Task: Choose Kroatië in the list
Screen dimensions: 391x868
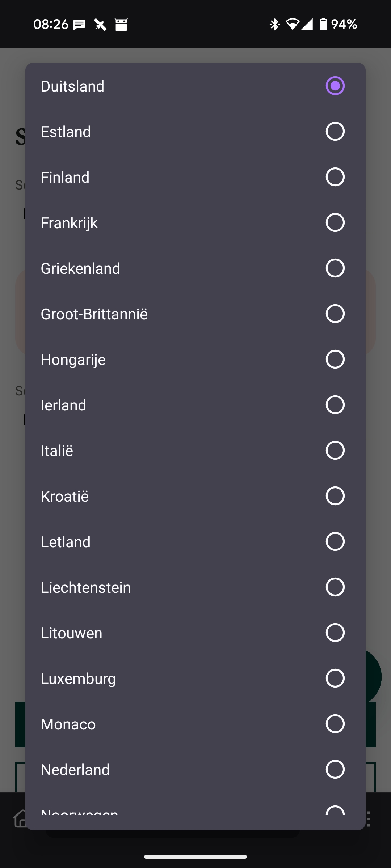Action: (64, 496)
